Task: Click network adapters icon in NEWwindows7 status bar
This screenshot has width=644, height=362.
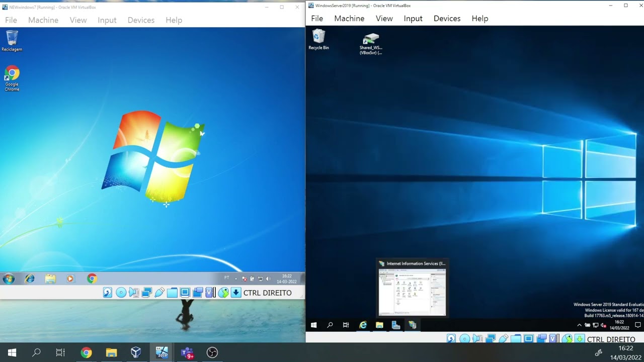Action: (146, 293)
